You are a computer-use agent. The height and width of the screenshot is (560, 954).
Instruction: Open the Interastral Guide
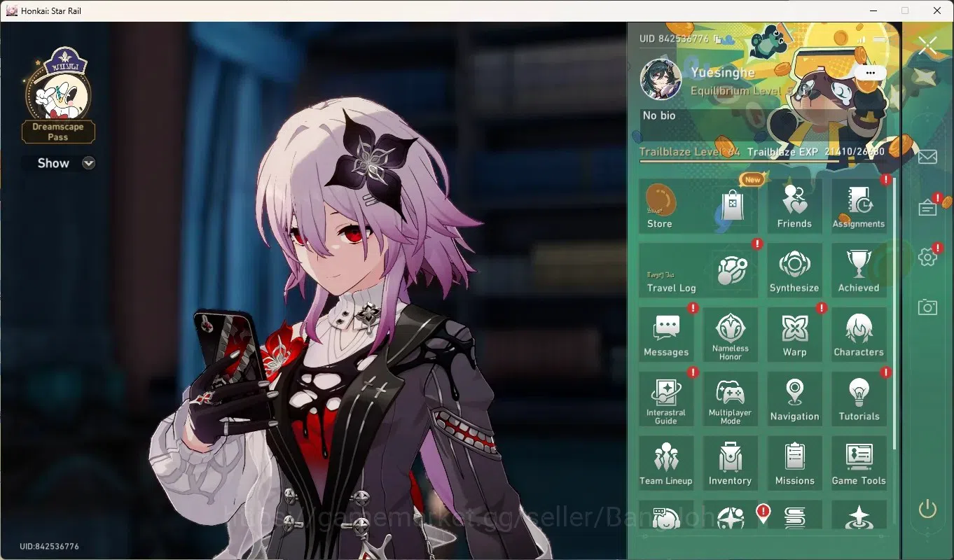(666, 399)
